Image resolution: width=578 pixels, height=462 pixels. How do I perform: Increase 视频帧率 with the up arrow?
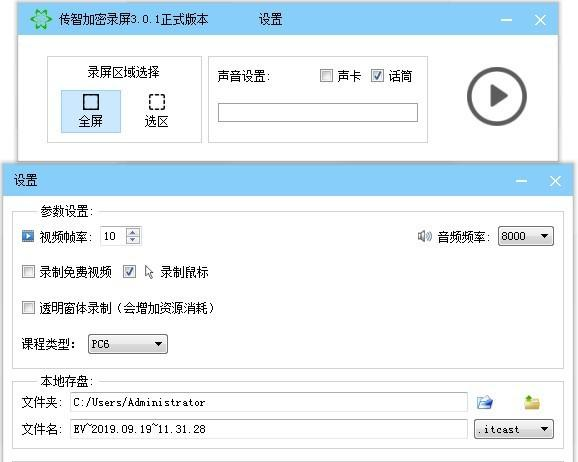click(133, 232)
